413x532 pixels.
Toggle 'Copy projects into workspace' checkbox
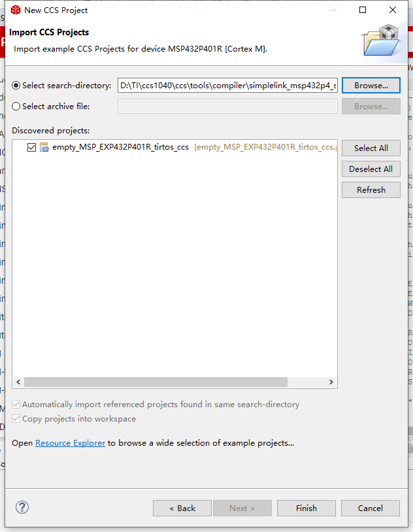(x=16, y=419)
